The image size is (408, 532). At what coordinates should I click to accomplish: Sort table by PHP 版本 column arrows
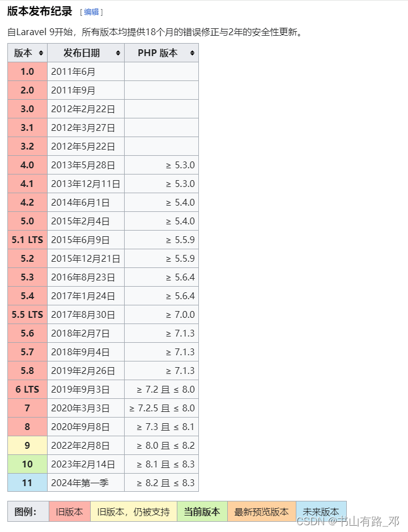(193, 53)
